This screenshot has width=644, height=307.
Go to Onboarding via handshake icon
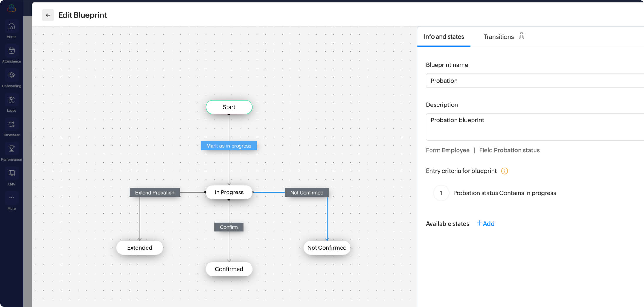click(11, 75)
